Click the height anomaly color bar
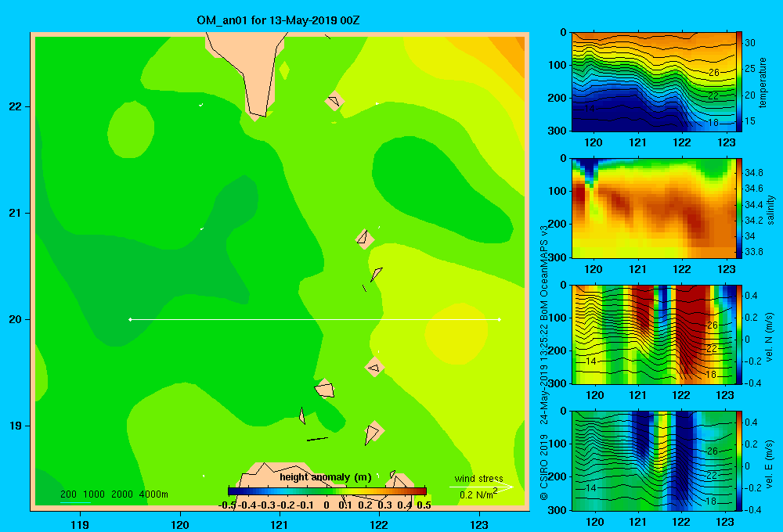783x532 pixels. click(327, 491)
